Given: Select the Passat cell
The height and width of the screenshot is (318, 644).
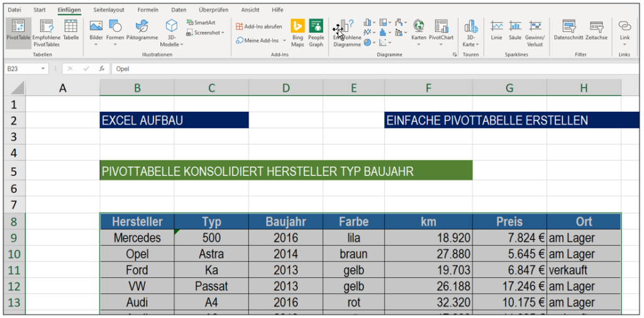Looking at the screenshot, I should click(x=211, y=286).
